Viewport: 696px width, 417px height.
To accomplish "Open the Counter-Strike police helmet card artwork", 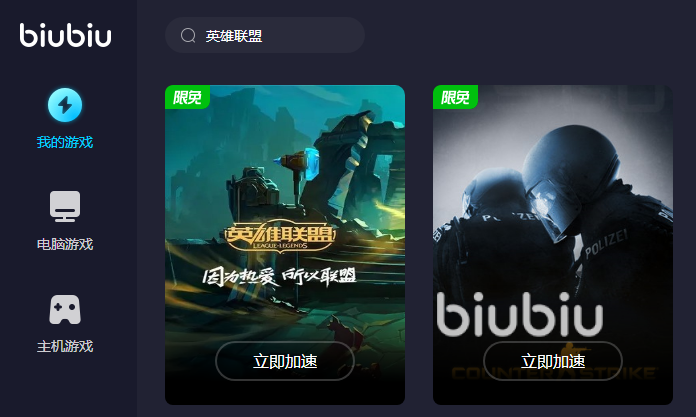I will pos(553,245).
